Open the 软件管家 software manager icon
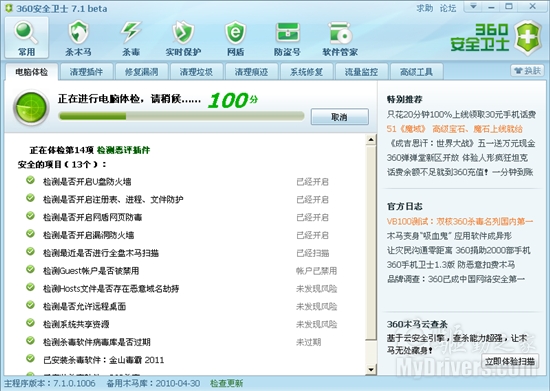This screenshot has width=550, height=391. click(x=340, y=38)
